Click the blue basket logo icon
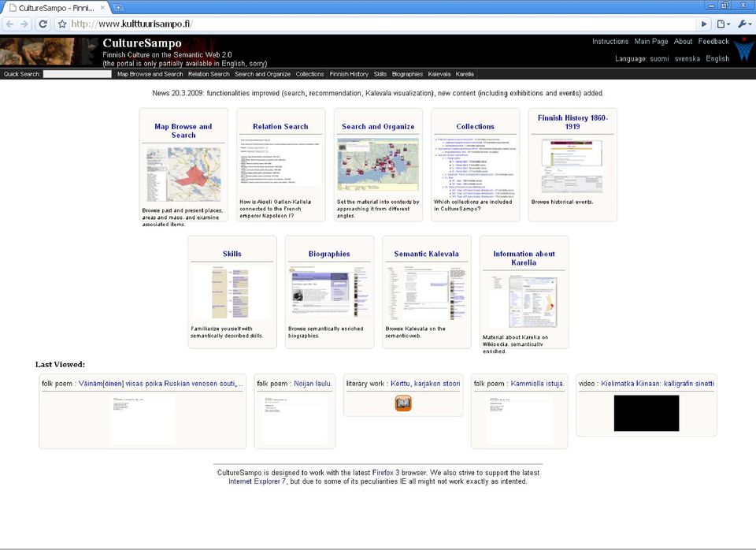Viewport: 756px width, 550px height. pos(744,51)
